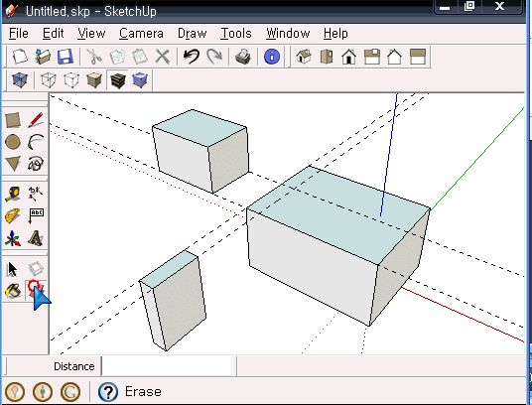The image size is (532, 405).
Task: Click the status bar help question mark
Action: pyautogui.click(x=108, y=392)
